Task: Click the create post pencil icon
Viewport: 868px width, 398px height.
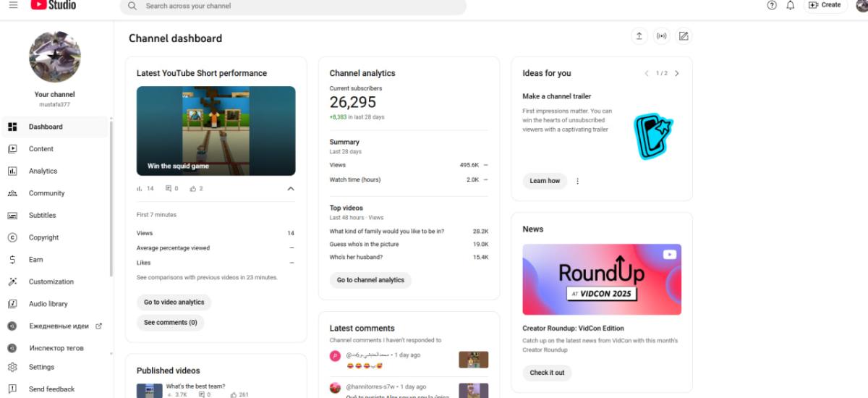Action: [x=684, y=36]
